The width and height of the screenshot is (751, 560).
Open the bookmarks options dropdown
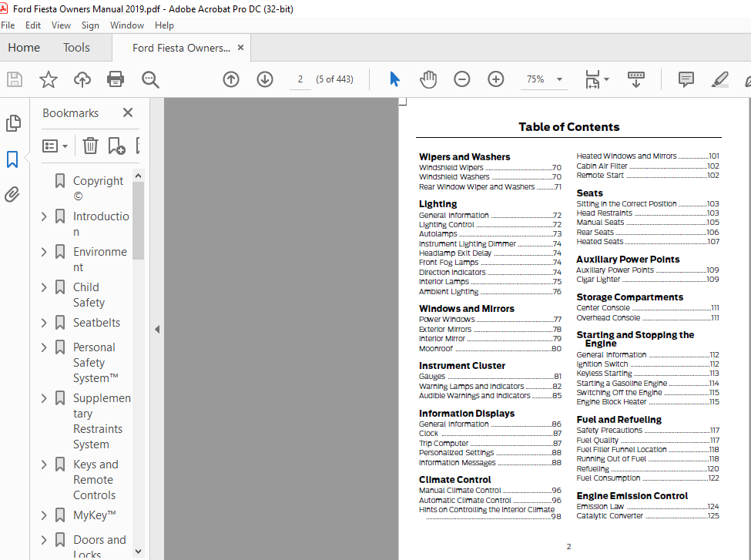click(x=55, y=146)
